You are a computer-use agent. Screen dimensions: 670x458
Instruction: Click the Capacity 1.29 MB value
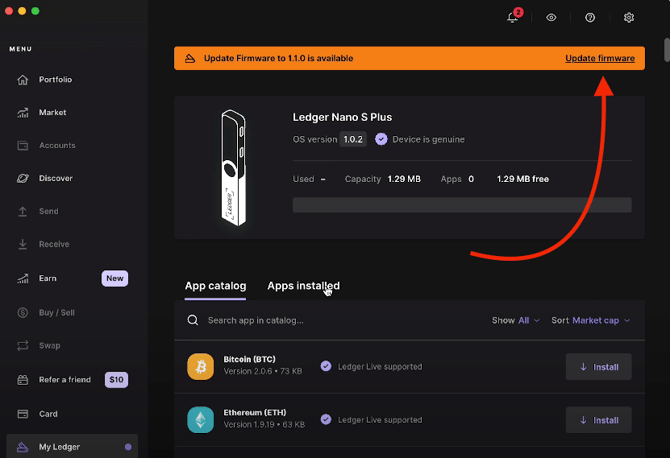click(404, 179)
